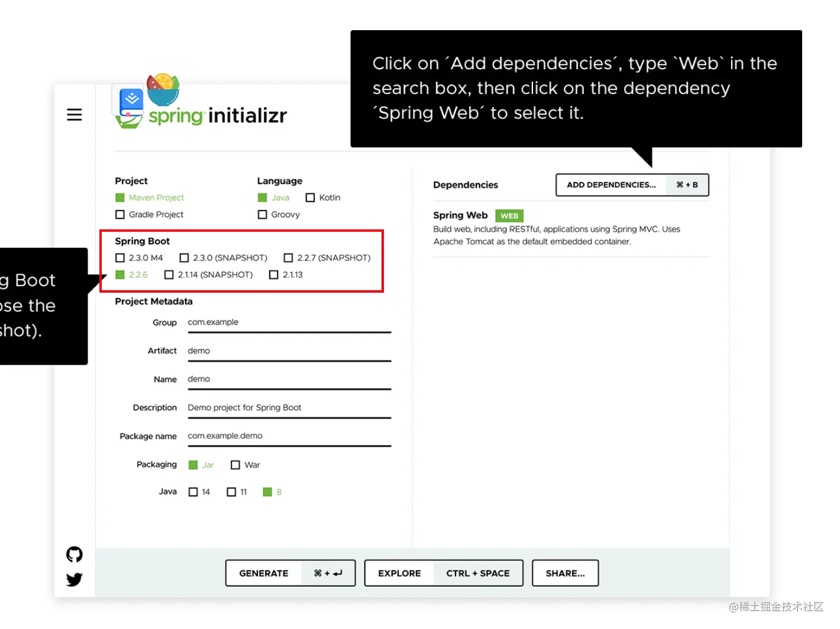Screen dimensions: 840x629
Task: Choose War packaging
Action: (x=245, y=465)
